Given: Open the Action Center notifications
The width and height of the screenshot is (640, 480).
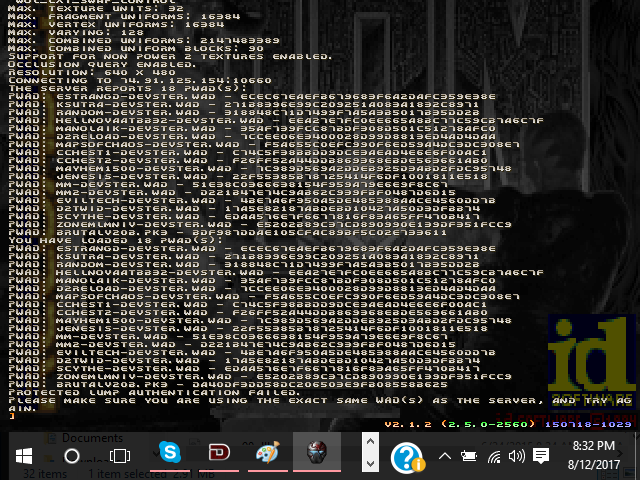Looking at the screenshot, I should point(541,456).
